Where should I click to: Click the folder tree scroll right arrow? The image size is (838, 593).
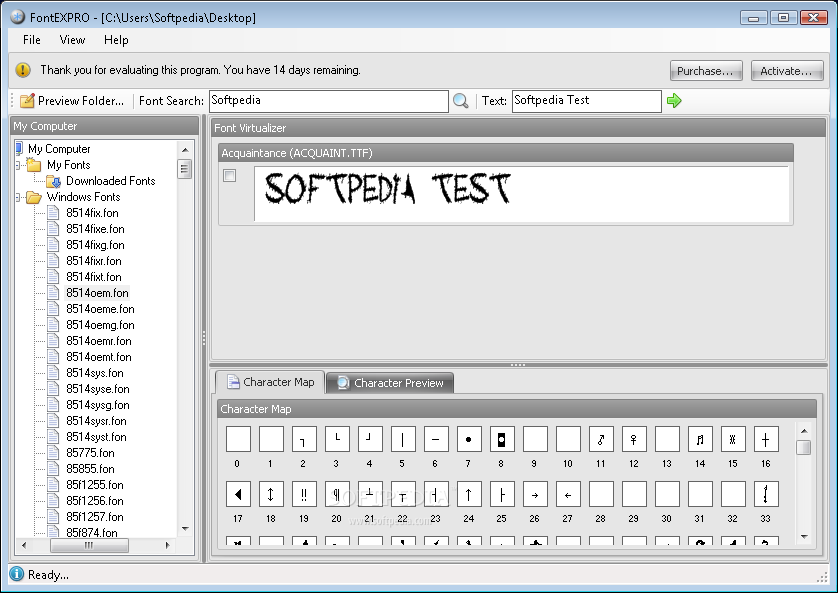[167, 545]
